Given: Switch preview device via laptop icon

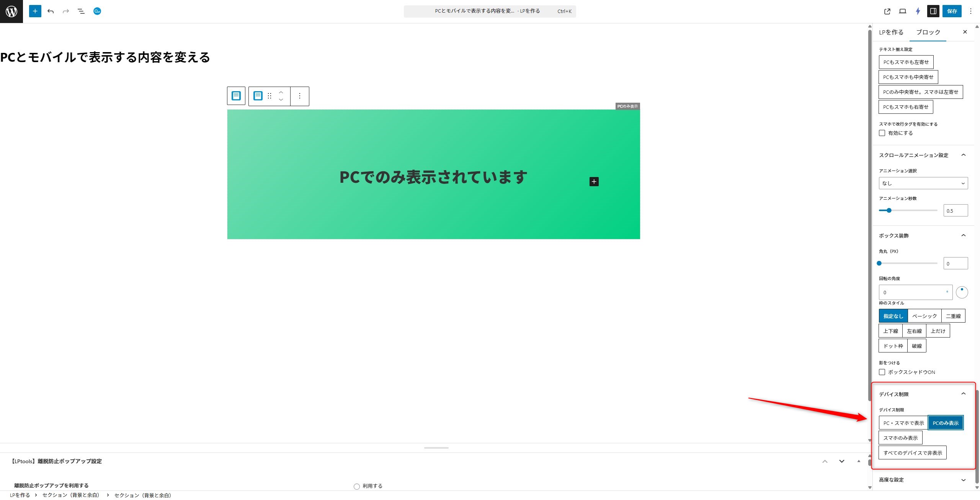Looking at the screenshot, I should [903, 11].
